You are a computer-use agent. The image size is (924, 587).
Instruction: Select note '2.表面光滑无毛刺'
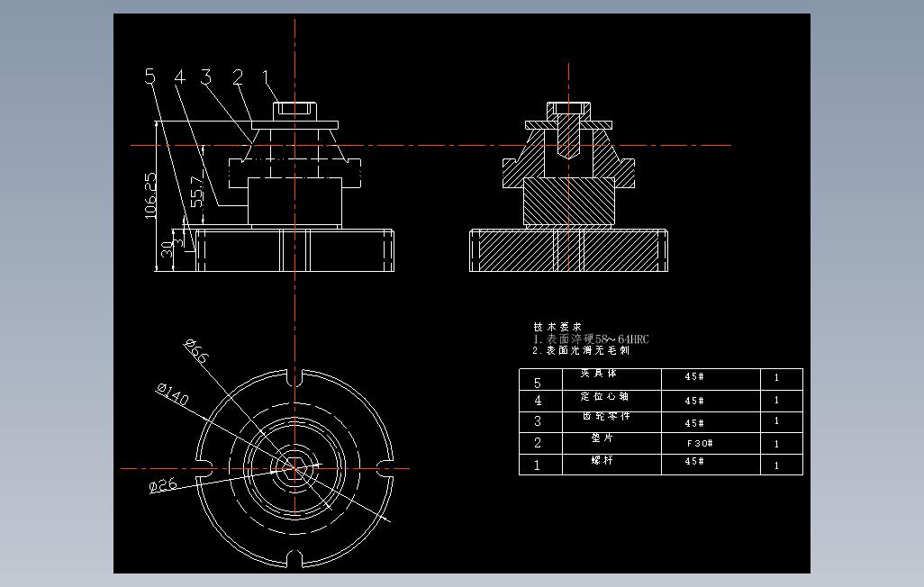point(581,350)
